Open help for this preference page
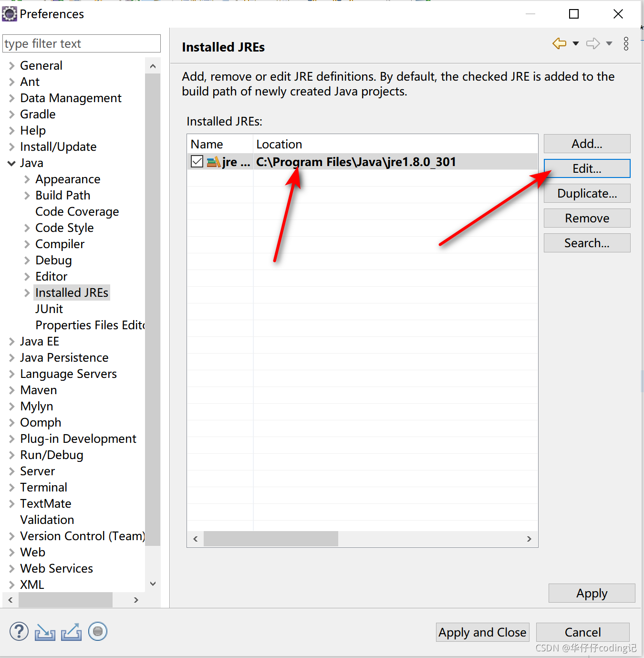This screenshot has height=658, width=644. click(19, 631)
